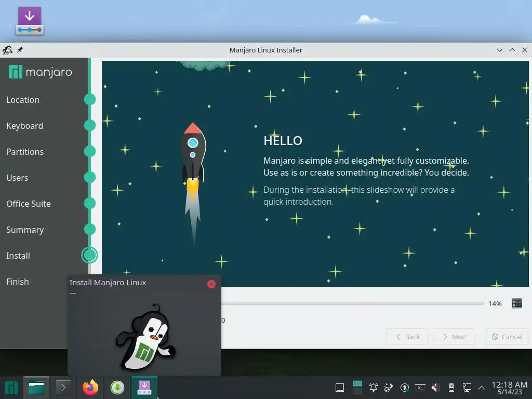Expand hidden system tray icons arrow

[481, 388]
